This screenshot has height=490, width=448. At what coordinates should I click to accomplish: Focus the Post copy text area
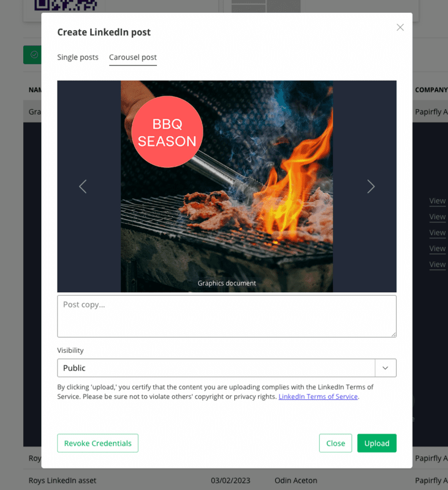click(227, 316)
